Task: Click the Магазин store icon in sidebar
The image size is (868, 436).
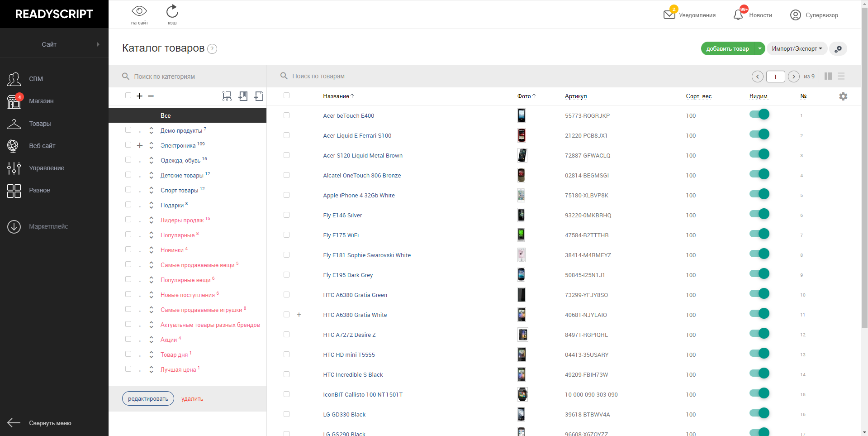Action: point(14,101)
